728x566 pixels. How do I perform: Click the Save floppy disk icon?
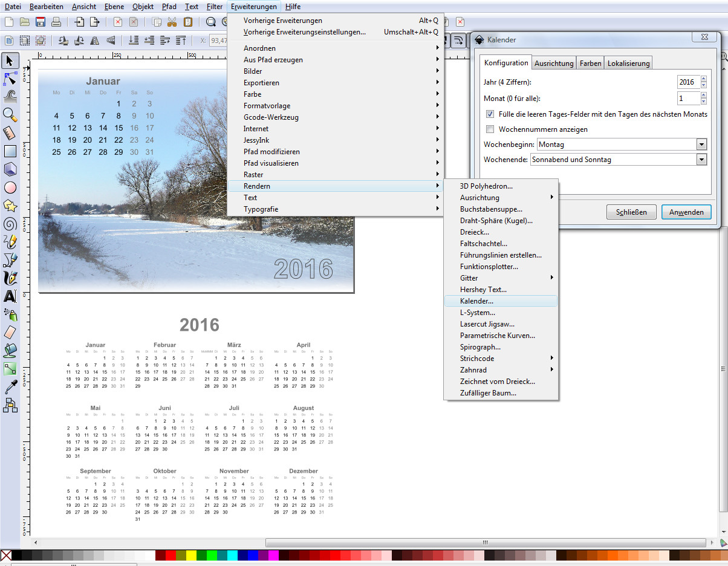coord(40,22)
